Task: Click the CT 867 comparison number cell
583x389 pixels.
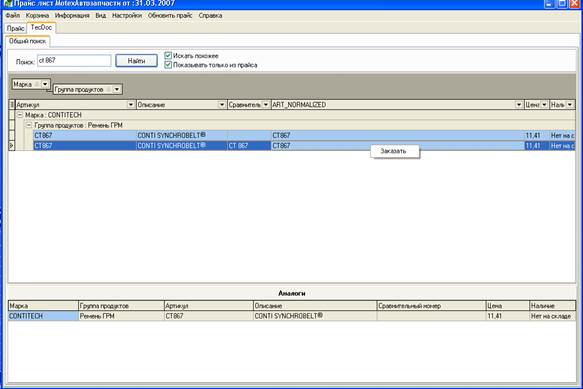Action: click(249, 146)
